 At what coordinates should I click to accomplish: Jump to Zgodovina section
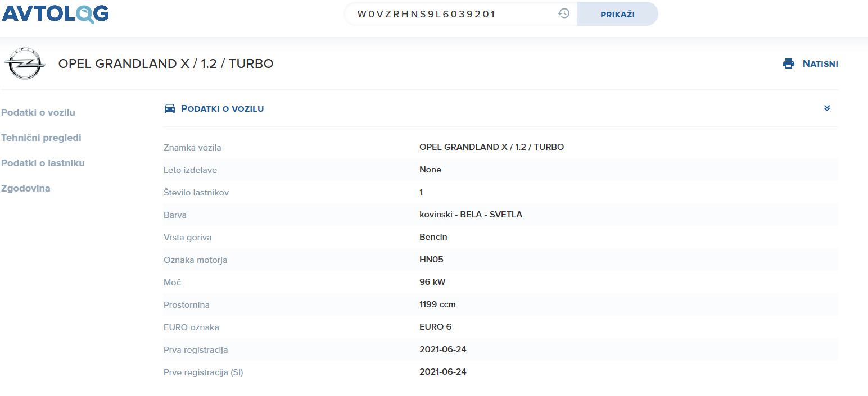click(26, 188)
